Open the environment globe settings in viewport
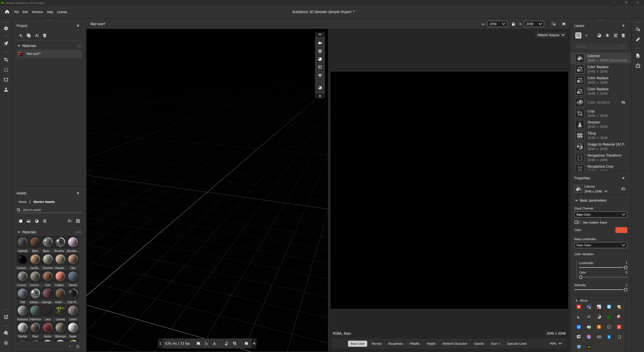 point(320,51)
